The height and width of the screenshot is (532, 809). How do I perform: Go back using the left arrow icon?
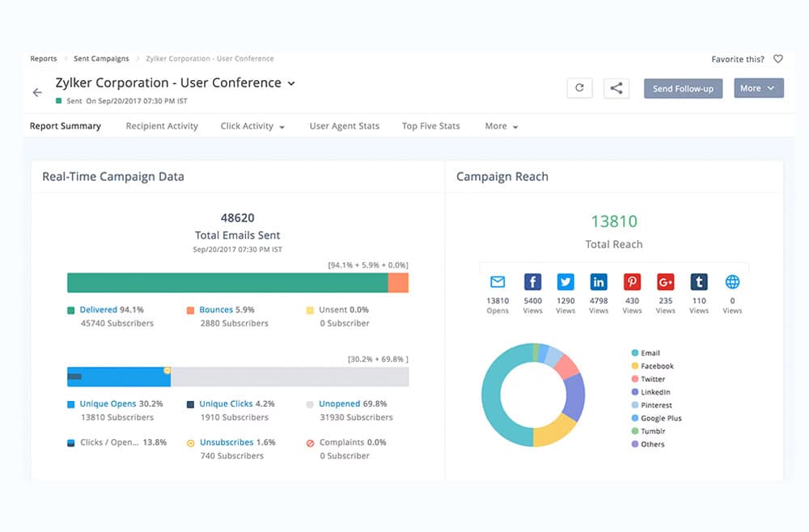click(37, 93)
